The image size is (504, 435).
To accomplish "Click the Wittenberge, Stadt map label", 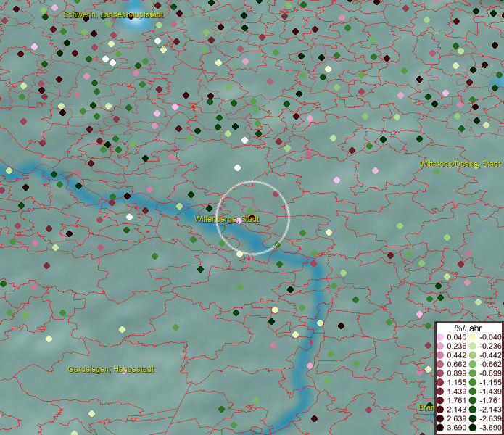I will point(227,218).
